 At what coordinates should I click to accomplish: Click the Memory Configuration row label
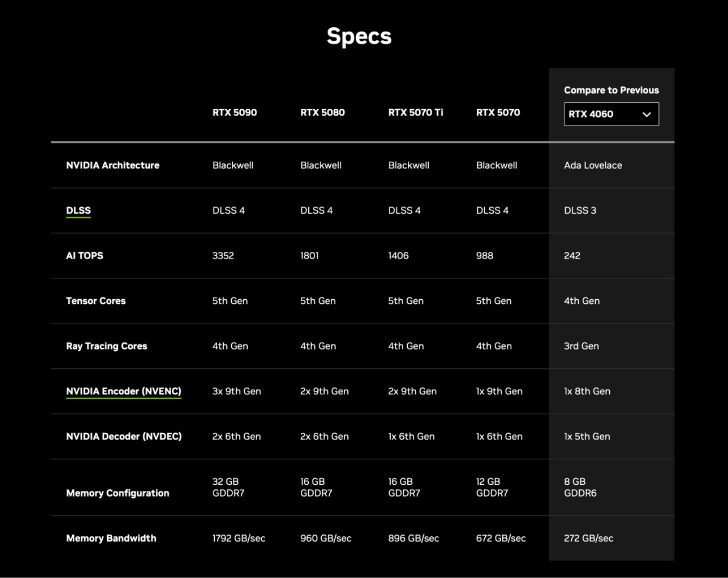(x=117, y=493)
